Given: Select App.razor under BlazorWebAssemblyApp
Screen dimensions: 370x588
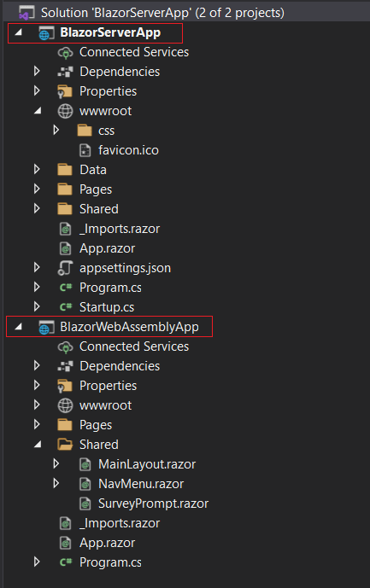Looking at the screenshot, I should pos(107,543).
